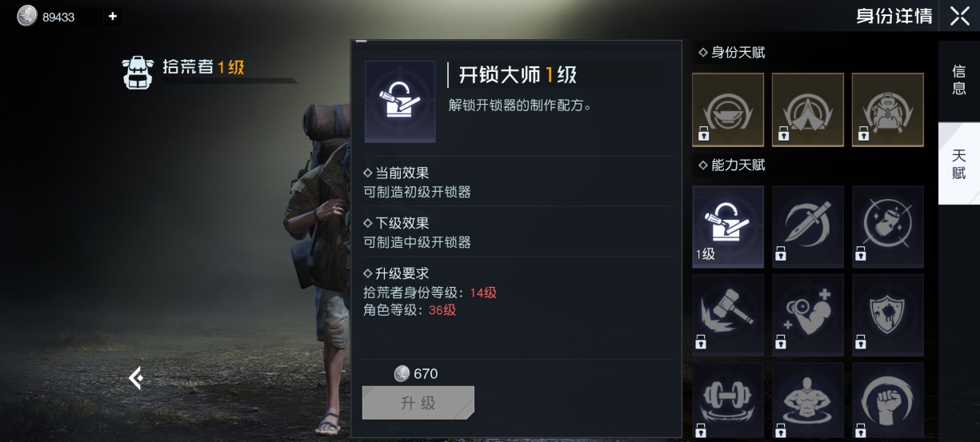The height and width of the screenshot is (442, 980).
Task: Click the 升级 upgrade button
Action: coord(418,403)
